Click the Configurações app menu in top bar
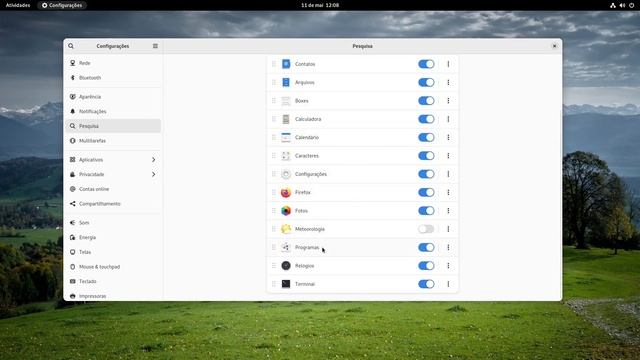 62,5
